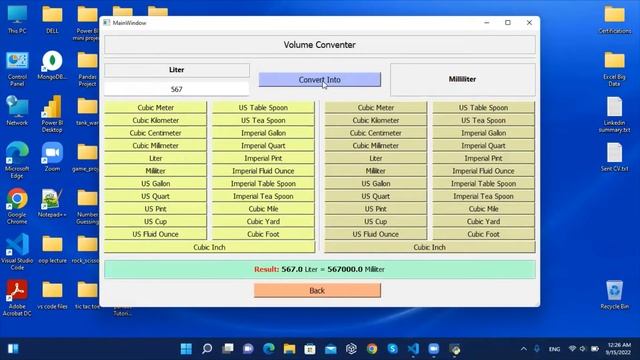Open the Network desktop icon
Image resolution: width=640 pixels, height=360 pixels.
click(x=17, y=111)
